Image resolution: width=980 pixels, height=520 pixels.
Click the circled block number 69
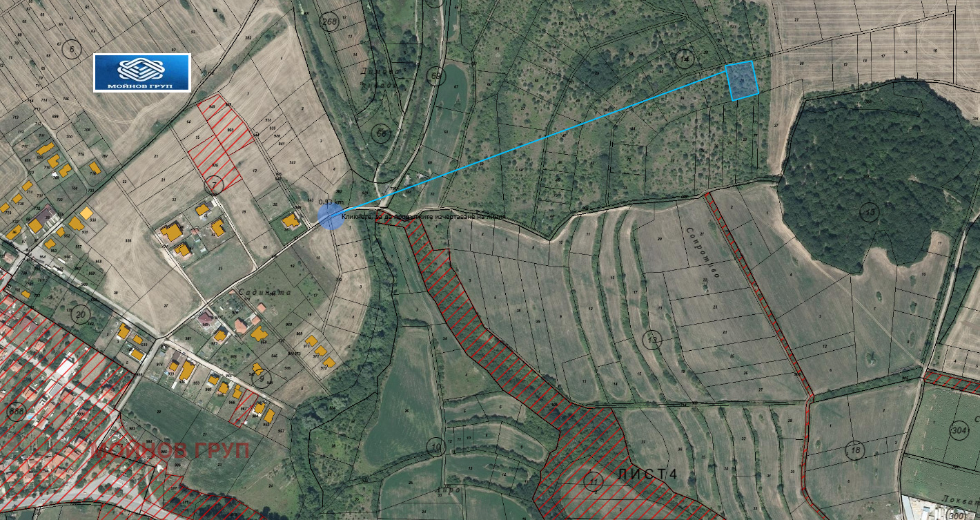[435, 75]
